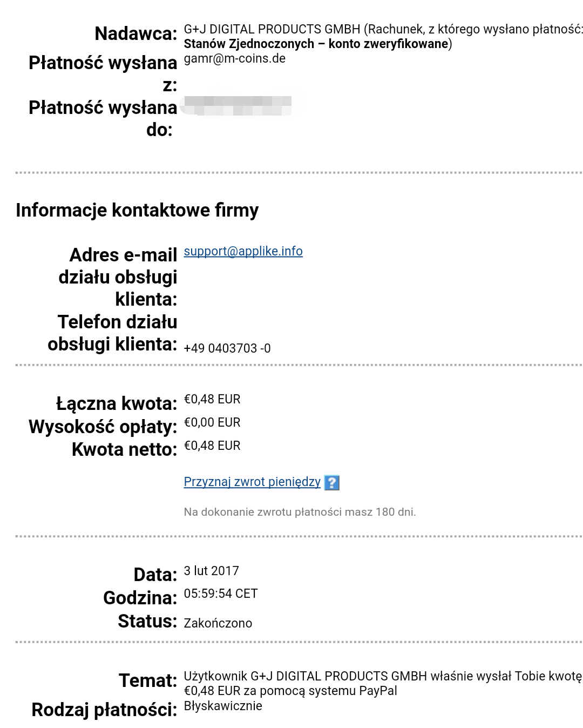
Task: Click the help question mark icon
Action: pos(331,482)
